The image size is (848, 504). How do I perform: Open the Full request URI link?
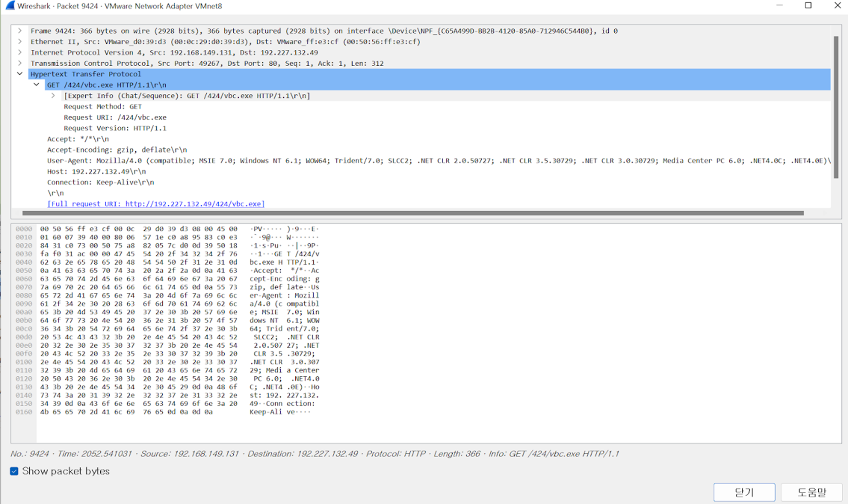coord(156,204)
